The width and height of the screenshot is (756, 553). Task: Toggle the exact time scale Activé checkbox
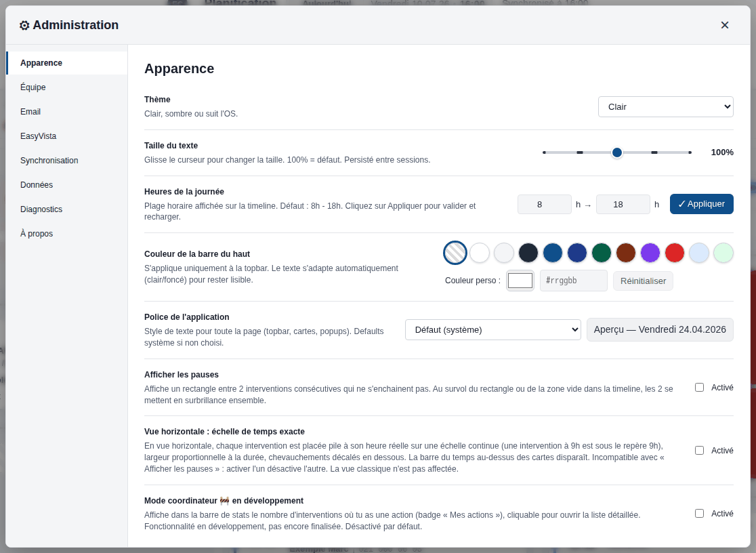[699, 450]
